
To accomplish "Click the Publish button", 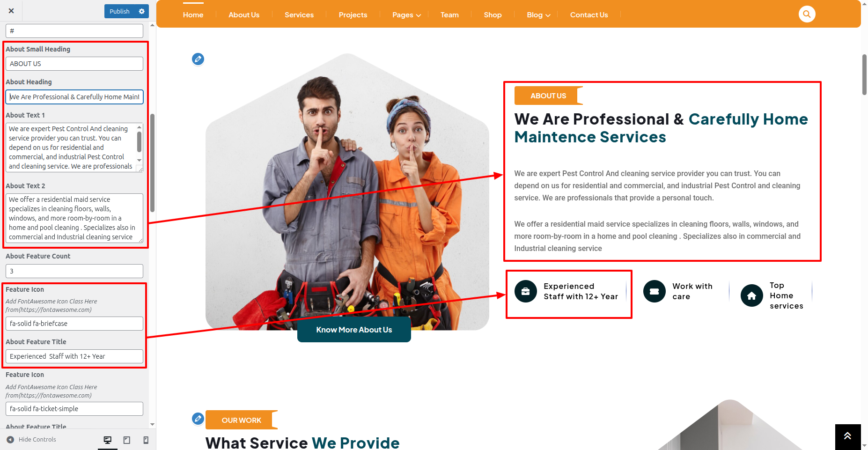I will tap(119, 11).
